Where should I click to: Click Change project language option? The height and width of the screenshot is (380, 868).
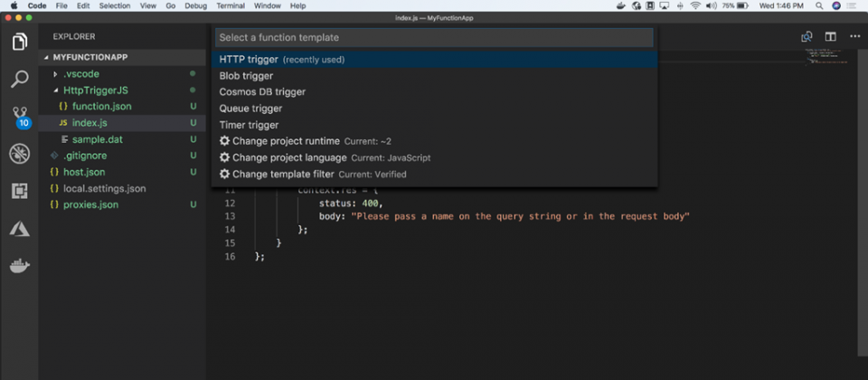pyautogui.click(x=288, y=157)
